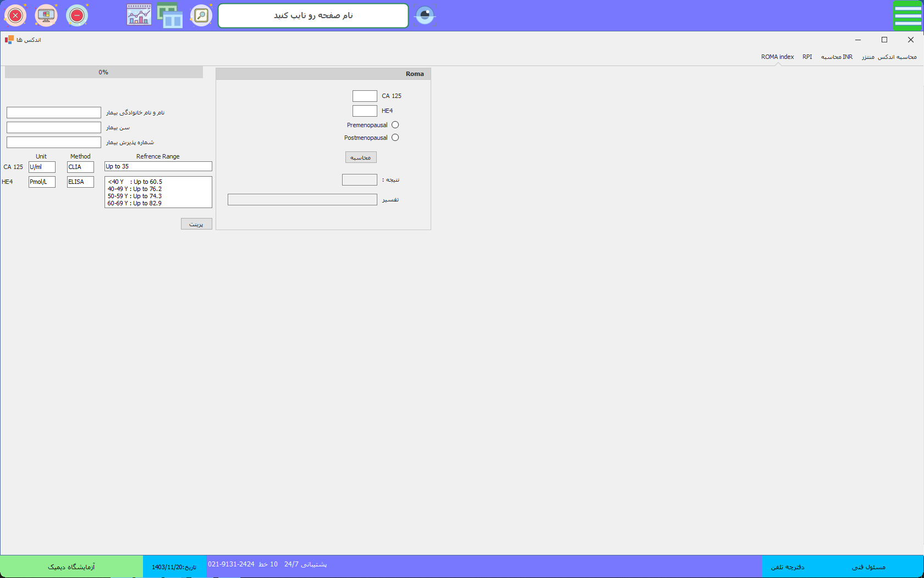Click the 0% progress bar
Viewport: 924px width, 578px height.
[103, 72]
